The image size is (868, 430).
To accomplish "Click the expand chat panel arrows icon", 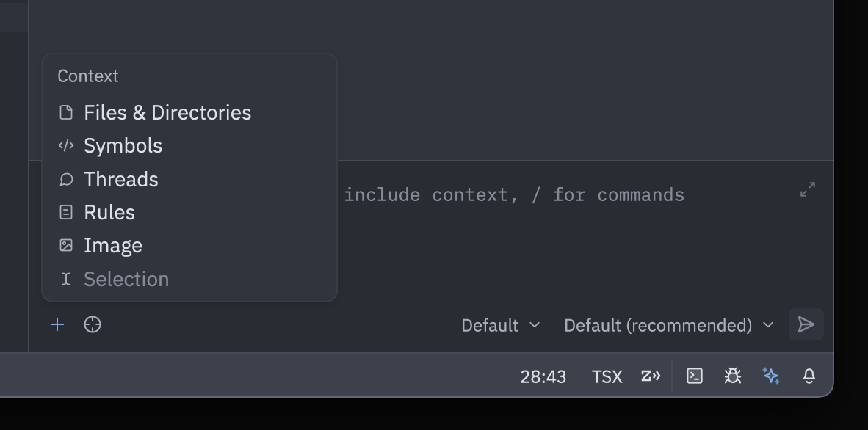I will pyautogui.click(x=808, y=189).
